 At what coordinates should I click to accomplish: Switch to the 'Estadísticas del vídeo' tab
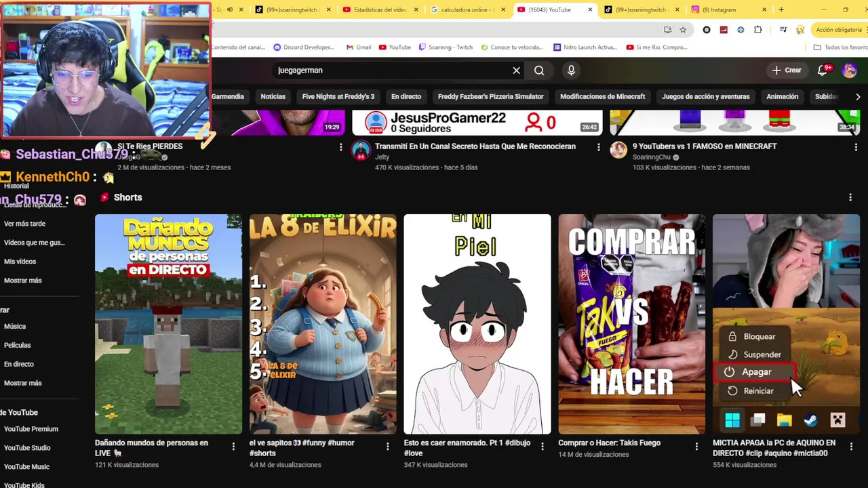380,9
